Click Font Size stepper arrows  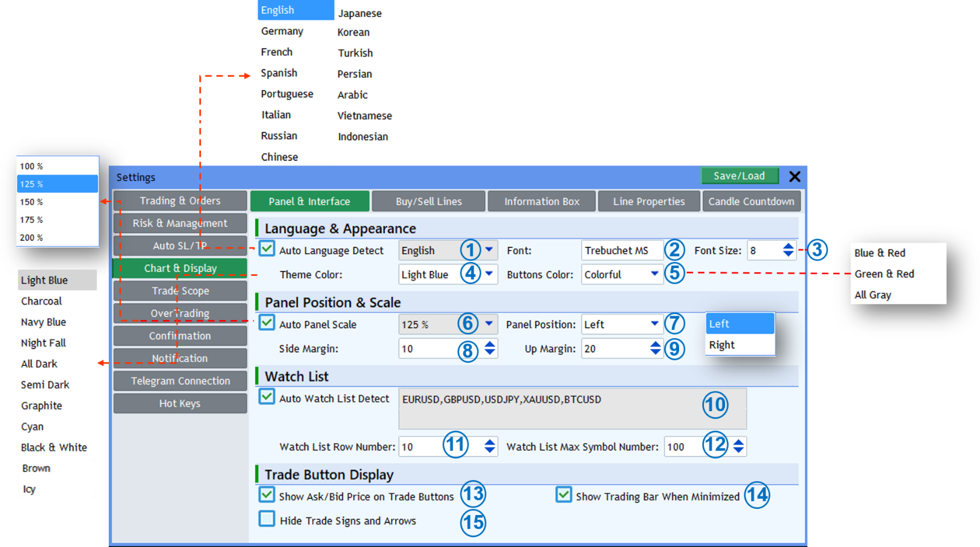click(788, 250)
